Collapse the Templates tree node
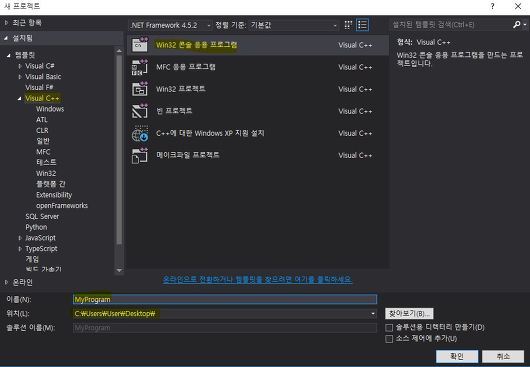 tap(9, 55)
